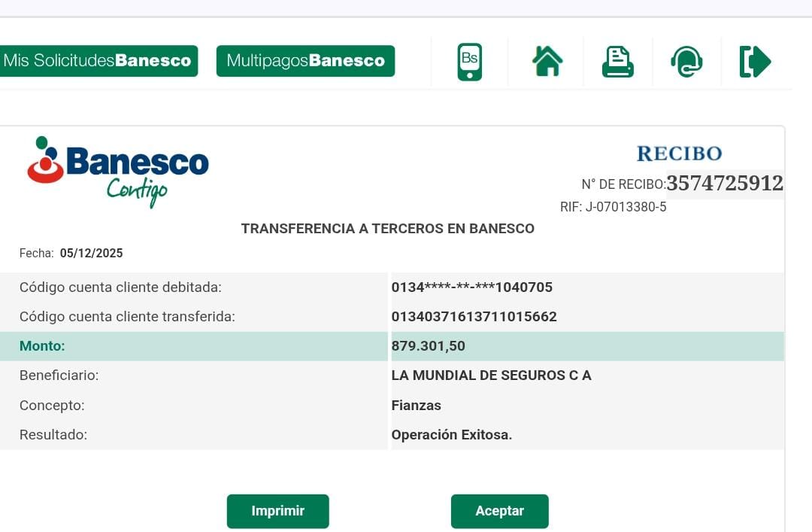812x532 pixels.
Task: Click the RIF J-07013380-5 text
Action: click(613, 207)
